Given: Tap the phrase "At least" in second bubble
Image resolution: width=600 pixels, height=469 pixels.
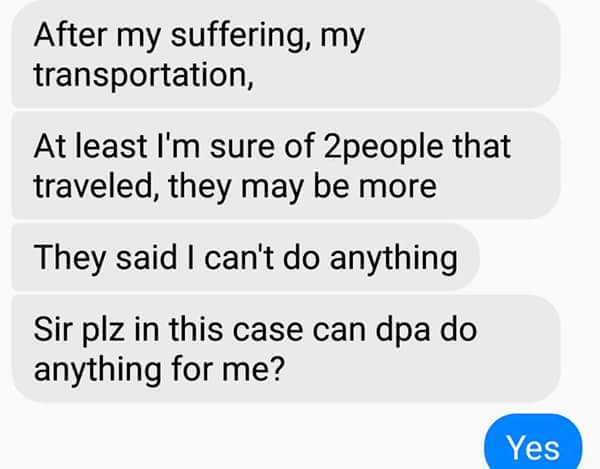Looking at the screenshot, I should point(96,147).
